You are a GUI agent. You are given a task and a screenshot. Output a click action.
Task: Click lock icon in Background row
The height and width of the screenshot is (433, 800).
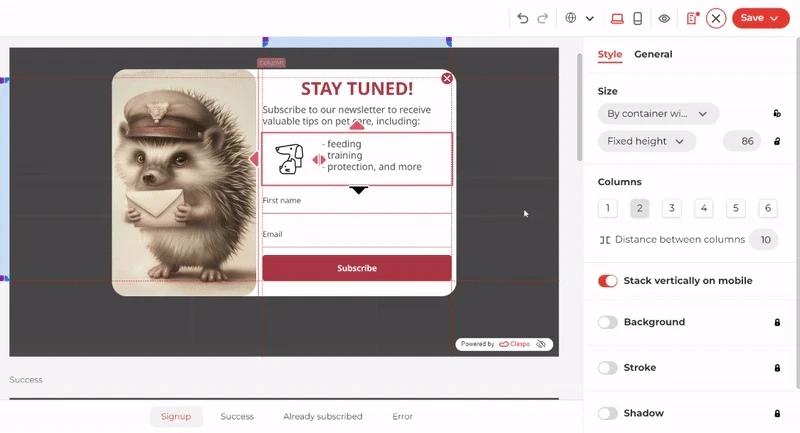tap(777, 322)
